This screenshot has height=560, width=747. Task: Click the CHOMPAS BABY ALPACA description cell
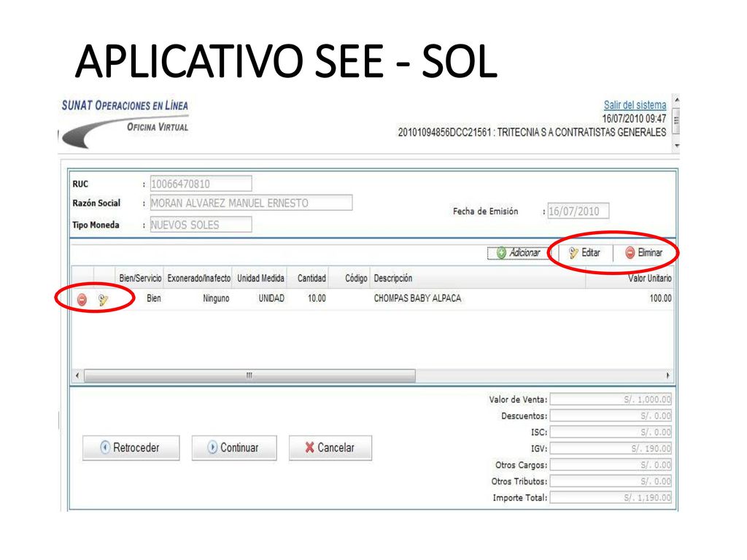click(417, 298)
